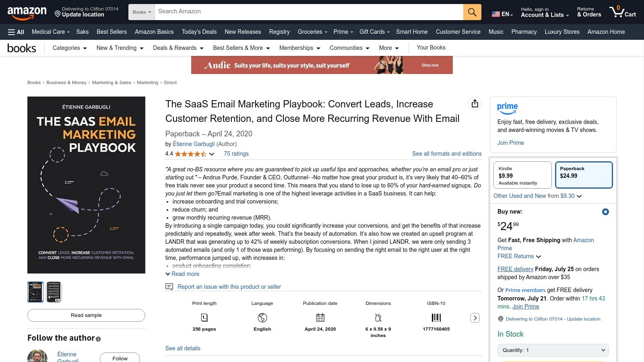Viewport: 644px width, 362px height.
Task: Click the next arrow in the product details carousel
Action: [475, 318]
